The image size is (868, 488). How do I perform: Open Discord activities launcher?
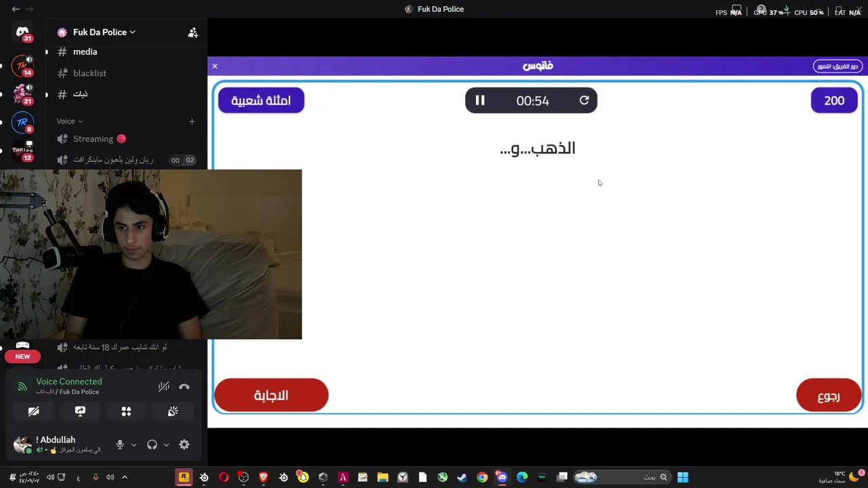point(126,411)
